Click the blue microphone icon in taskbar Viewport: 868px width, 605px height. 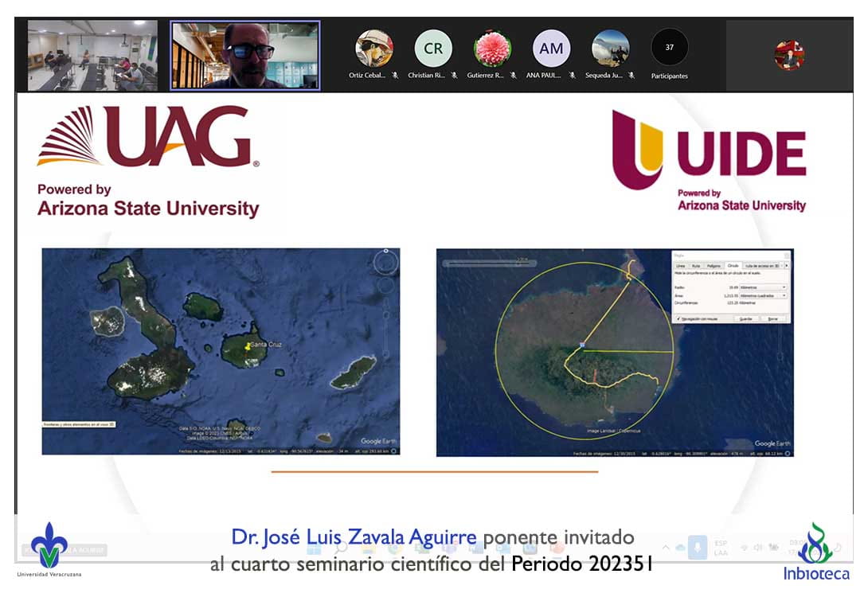698,548
